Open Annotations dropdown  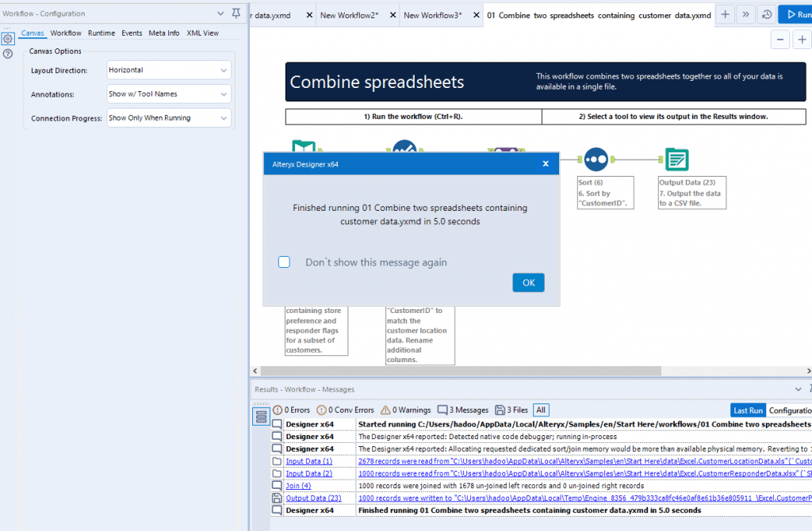click(x=169, y=94)
